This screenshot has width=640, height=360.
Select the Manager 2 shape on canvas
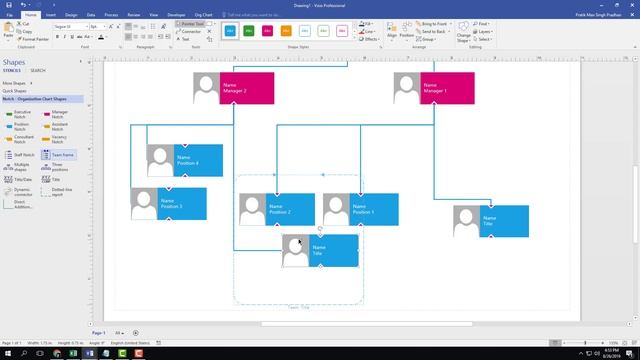click(234, 88)
